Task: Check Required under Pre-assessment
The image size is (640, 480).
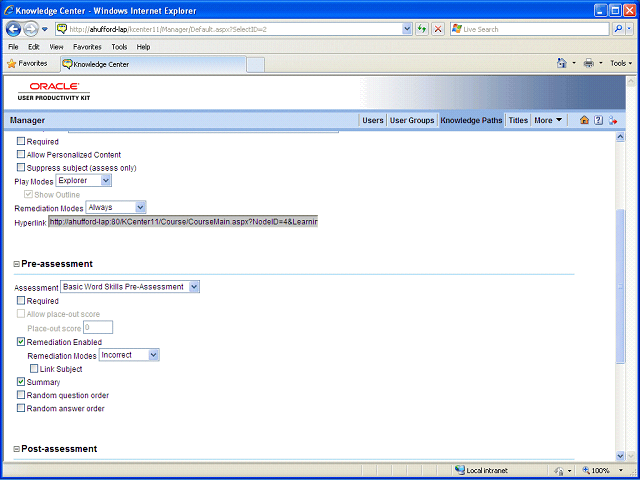Action: [x=21, y=301]
